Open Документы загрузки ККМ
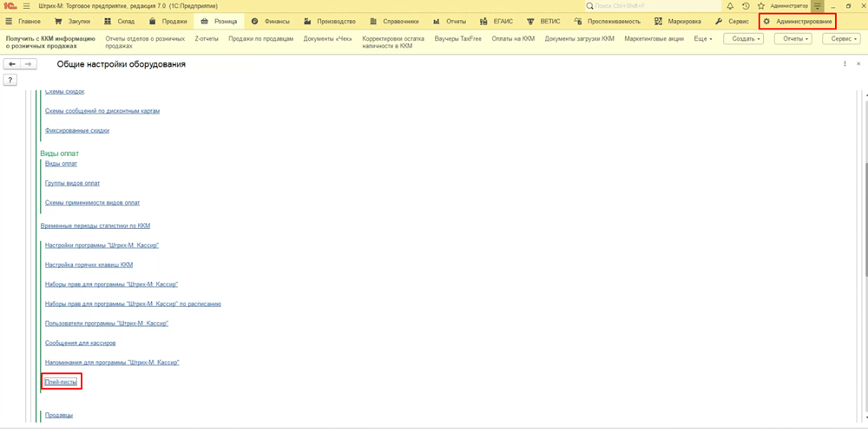The height and width of the screenshot is (432, 868). (x=580, y=39)
